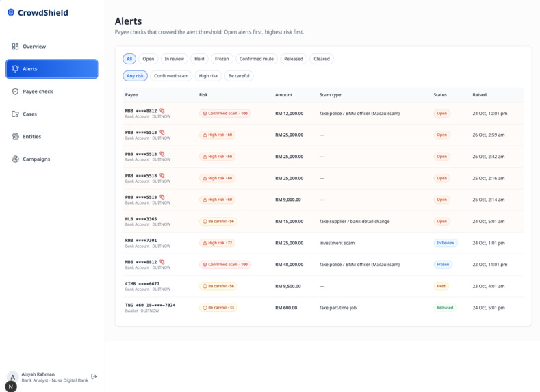This screenshot has height=392, width=540.
Task: Open the RHB ****7301 payee alert
Action: pyautogui.click(x=323, y=243)
